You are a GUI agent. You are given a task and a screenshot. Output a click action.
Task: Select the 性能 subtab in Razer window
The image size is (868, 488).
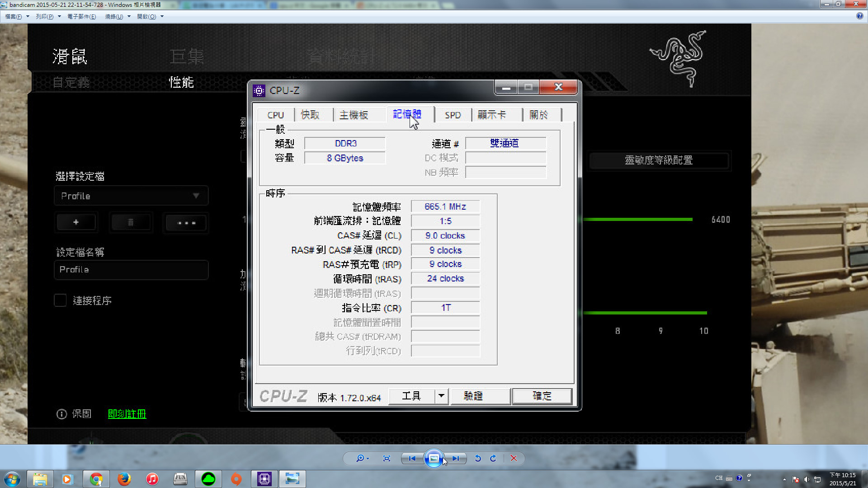pos(181,82)
